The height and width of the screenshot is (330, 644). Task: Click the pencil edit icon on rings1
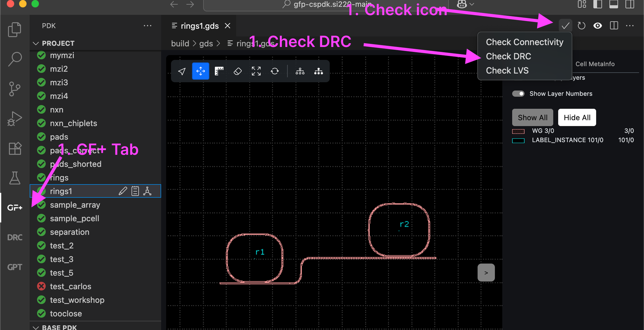pyautogui.click(x=123, y=191)
